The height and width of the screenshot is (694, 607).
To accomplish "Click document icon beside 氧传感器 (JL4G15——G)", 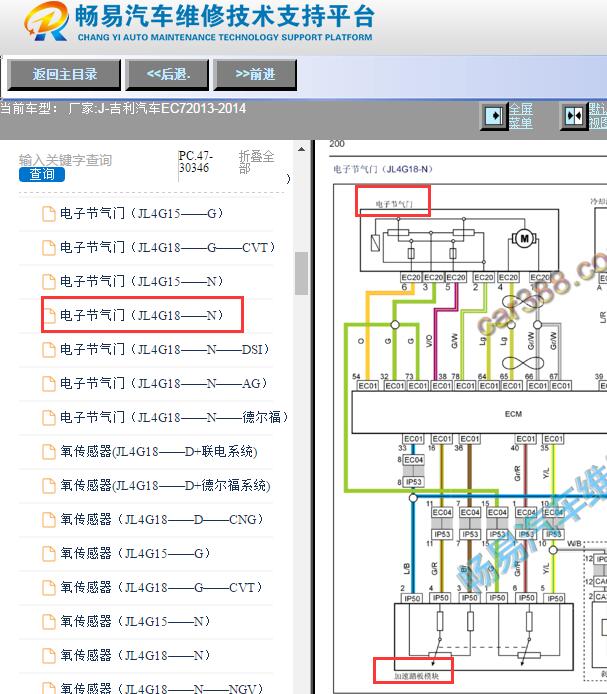I will 49,553.
